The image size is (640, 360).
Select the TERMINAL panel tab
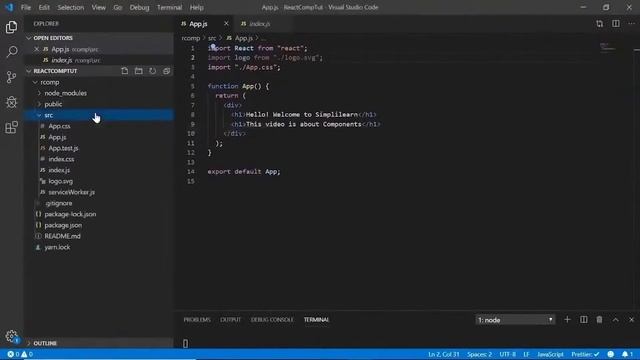(x=316, y=320)
